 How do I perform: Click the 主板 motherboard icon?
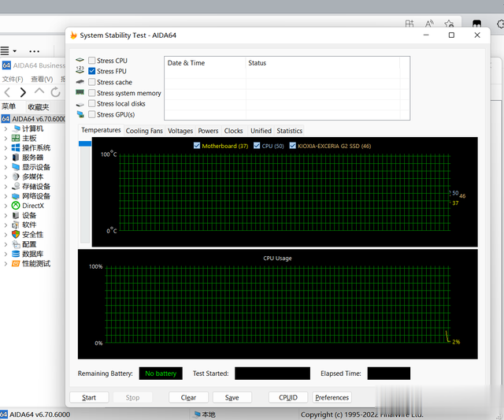coord(16,138)
